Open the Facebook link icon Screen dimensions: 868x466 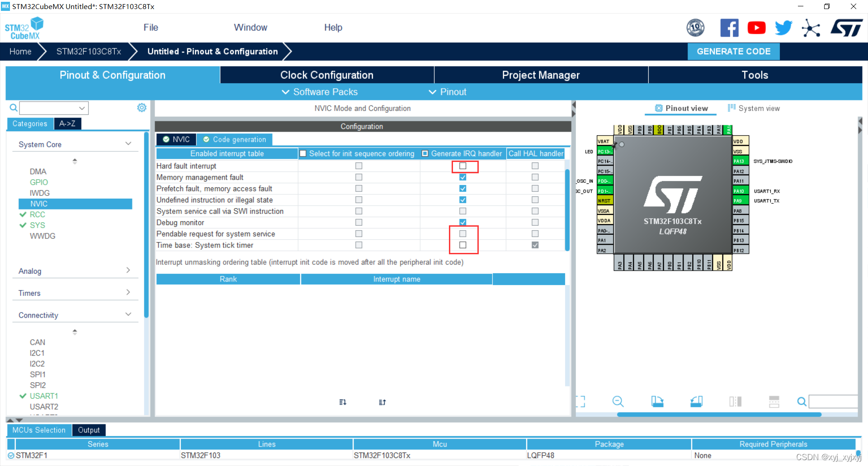[x=729, y=28]
